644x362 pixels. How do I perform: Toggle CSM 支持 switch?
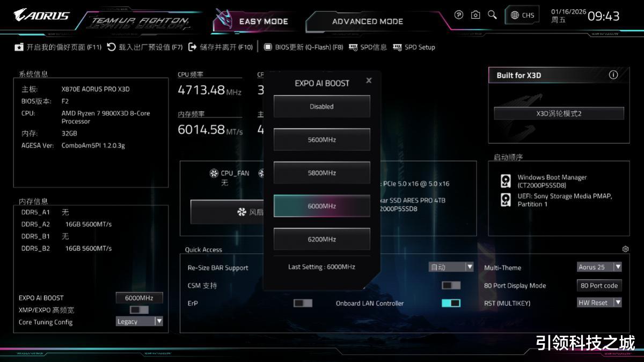pos(451,285)
